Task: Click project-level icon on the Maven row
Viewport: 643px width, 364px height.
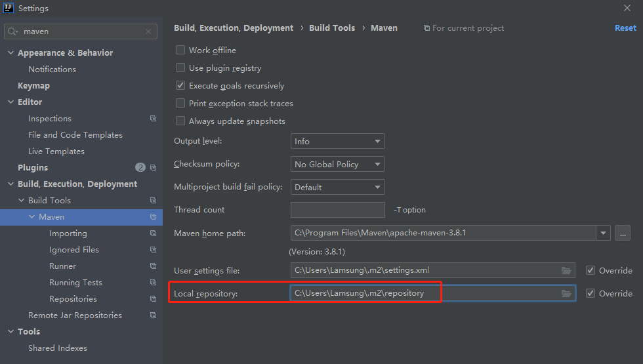Action: (153, 217)
